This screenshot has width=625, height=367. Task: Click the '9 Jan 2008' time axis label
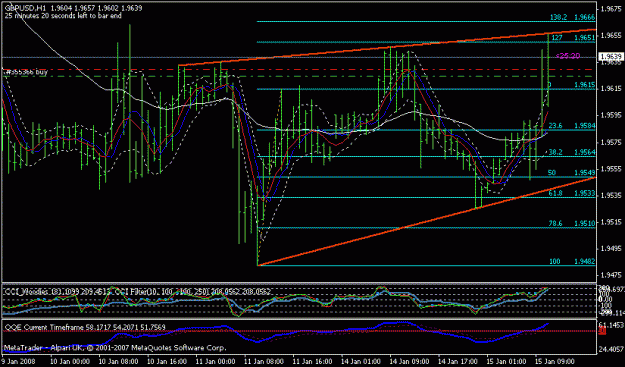point(18,361)
